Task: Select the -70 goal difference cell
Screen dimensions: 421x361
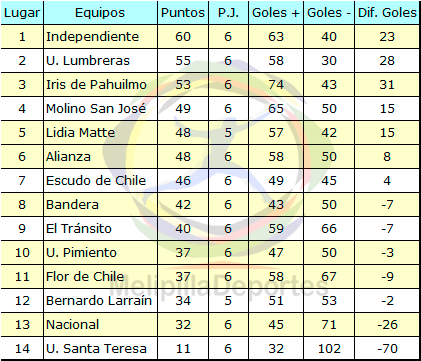Action: (x=387, y=349)
